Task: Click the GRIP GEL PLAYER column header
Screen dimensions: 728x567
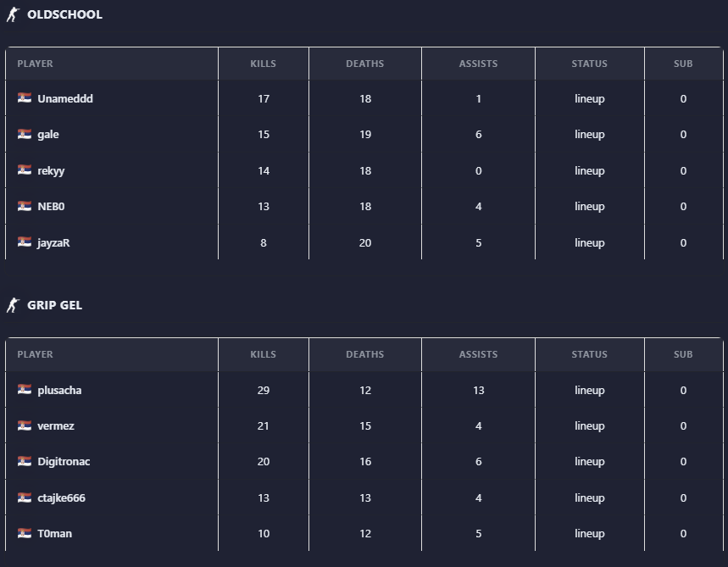Action: point(36,354)
